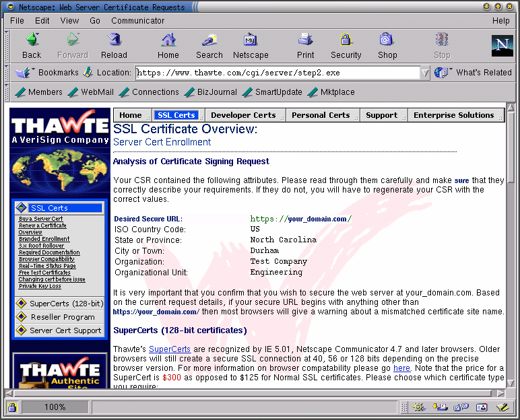Follow the SuperCerts hyperlink in paragraph

pyautogui.click(x=170, y=349)
